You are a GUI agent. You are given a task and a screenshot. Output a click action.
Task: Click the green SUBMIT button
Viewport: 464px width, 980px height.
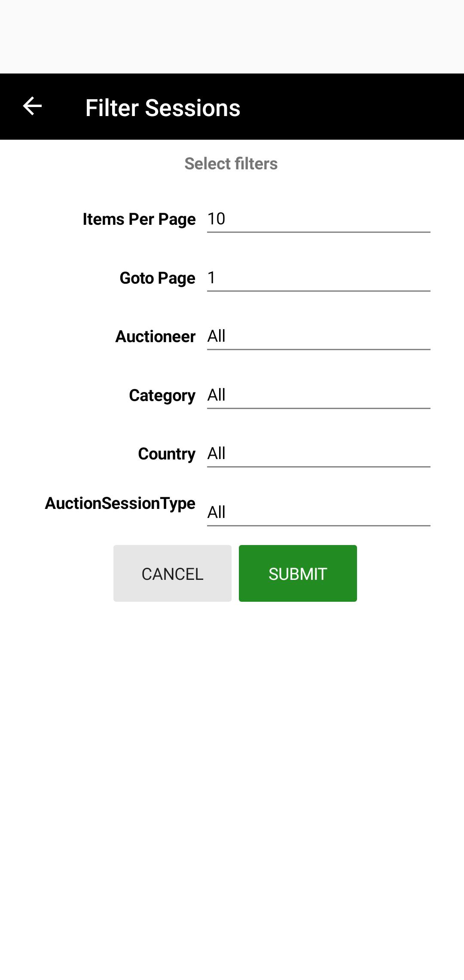pos(298,573)
